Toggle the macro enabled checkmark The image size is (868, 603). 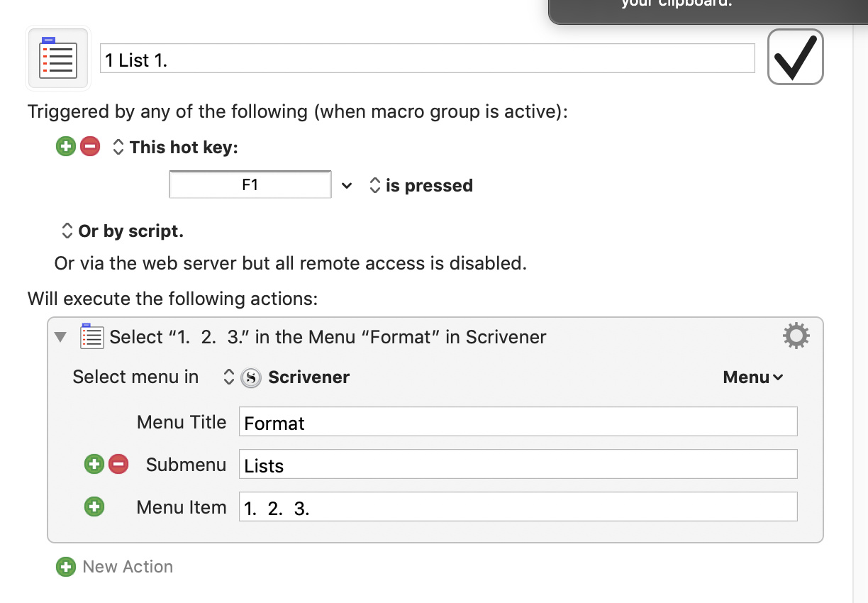point(795,57)
